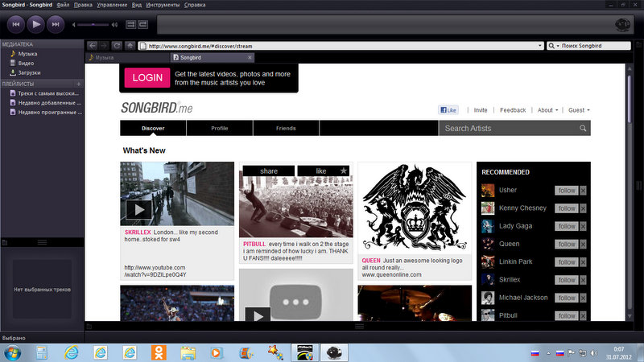Mute via the small speaker icon
This screenshot has height=362, width=644.
pyautogui.click(x=74, y=25)
